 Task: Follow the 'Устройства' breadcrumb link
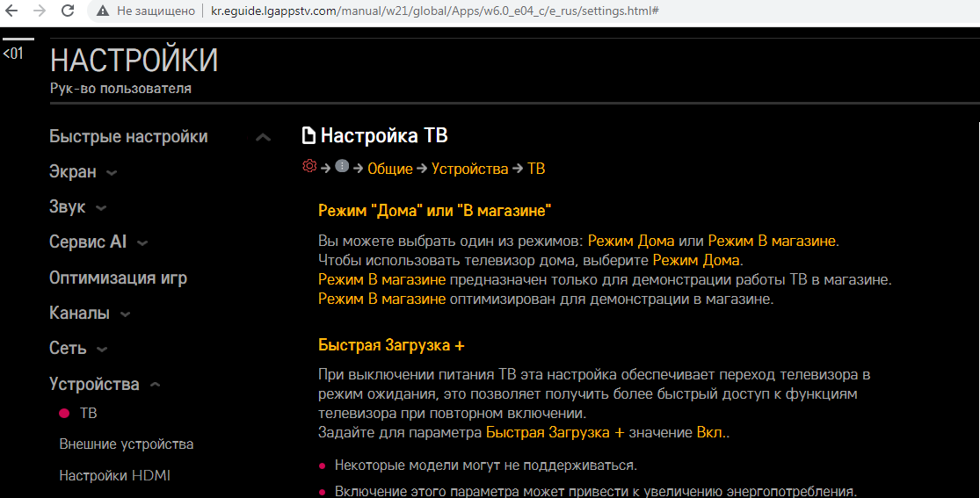[x=469, y=169]
